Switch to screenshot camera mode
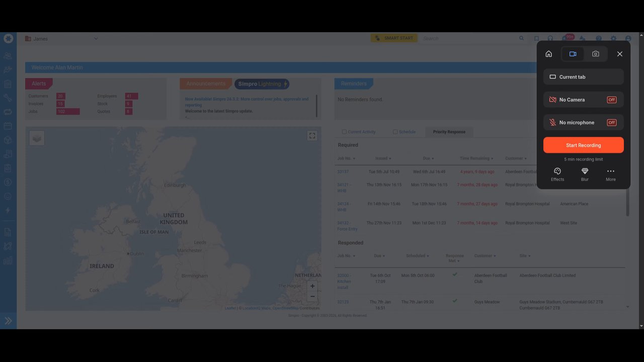Image resolution: width=644 pixels, height=362 pixels. tap(596, 54)
